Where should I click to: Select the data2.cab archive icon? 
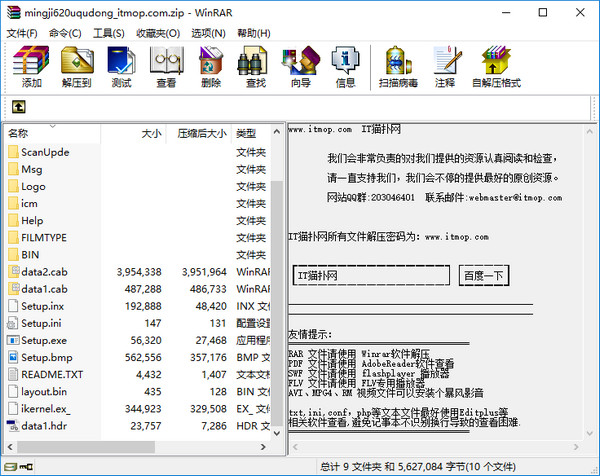click(14, 272)
